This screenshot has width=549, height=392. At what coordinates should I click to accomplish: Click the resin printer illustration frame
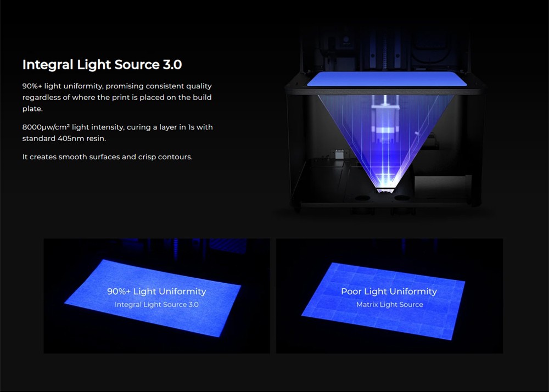coord(385,119)
